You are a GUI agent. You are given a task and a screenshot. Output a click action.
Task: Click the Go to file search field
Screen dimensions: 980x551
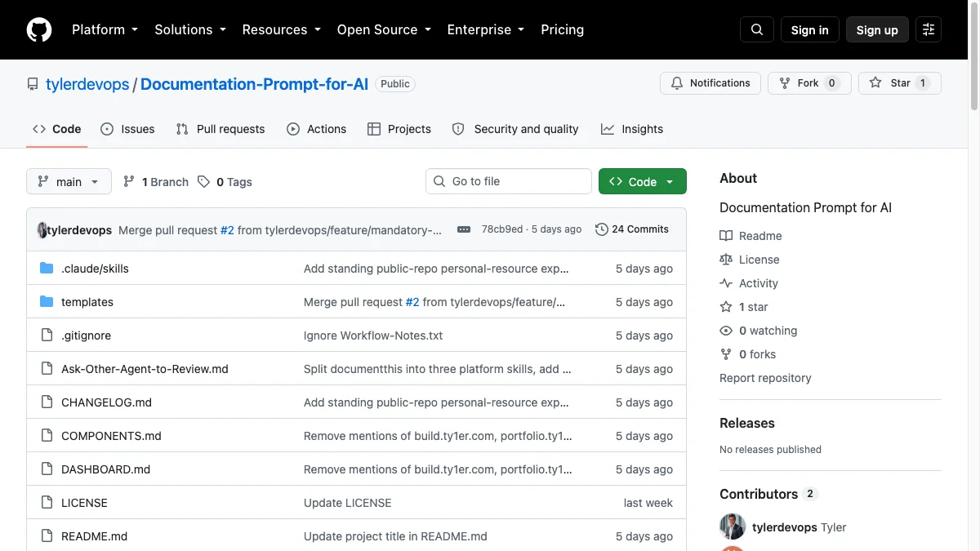tap(509, 181)
